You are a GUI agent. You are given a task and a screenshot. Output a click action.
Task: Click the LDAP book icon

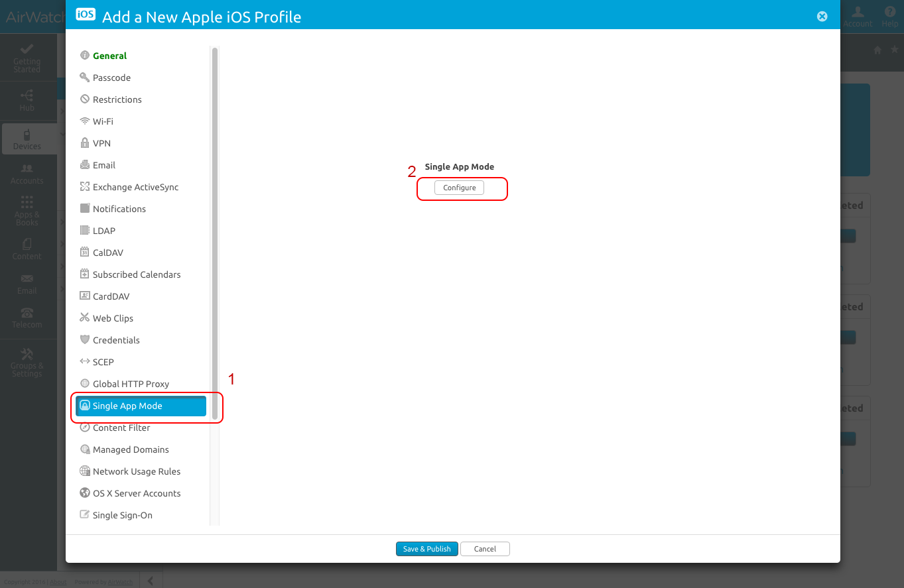pyautogui.click(x=84, y=231)
